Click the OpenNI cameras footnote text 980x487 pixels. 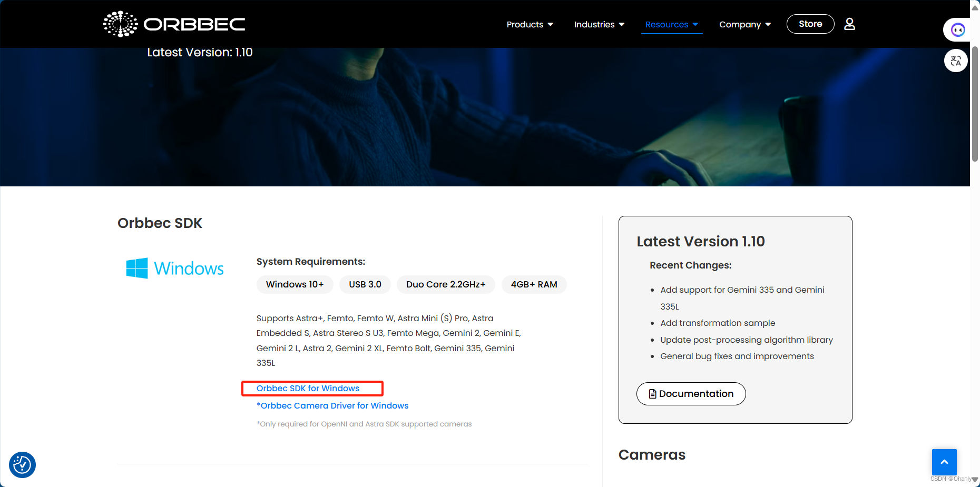[x=364, y=424]
